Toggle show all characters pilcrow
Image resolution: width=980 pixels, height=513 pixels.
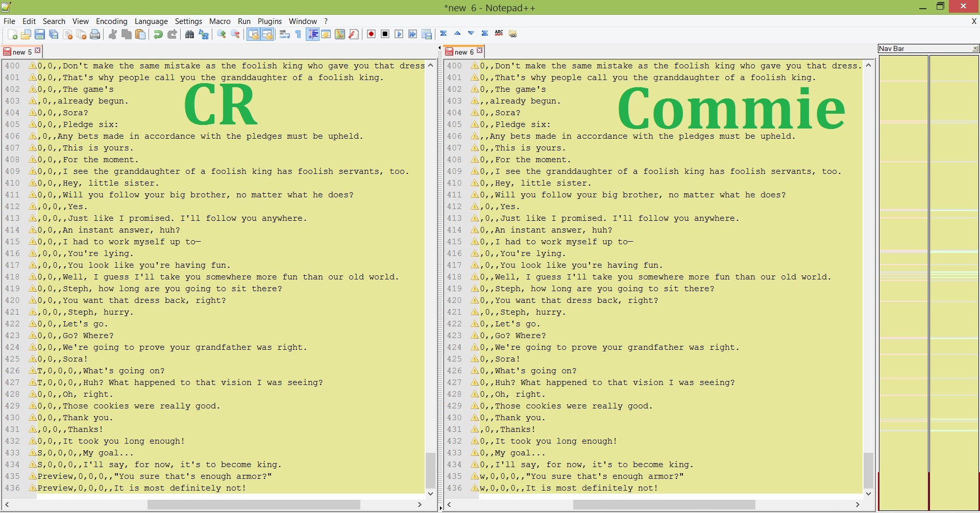[x=299, y=34]
